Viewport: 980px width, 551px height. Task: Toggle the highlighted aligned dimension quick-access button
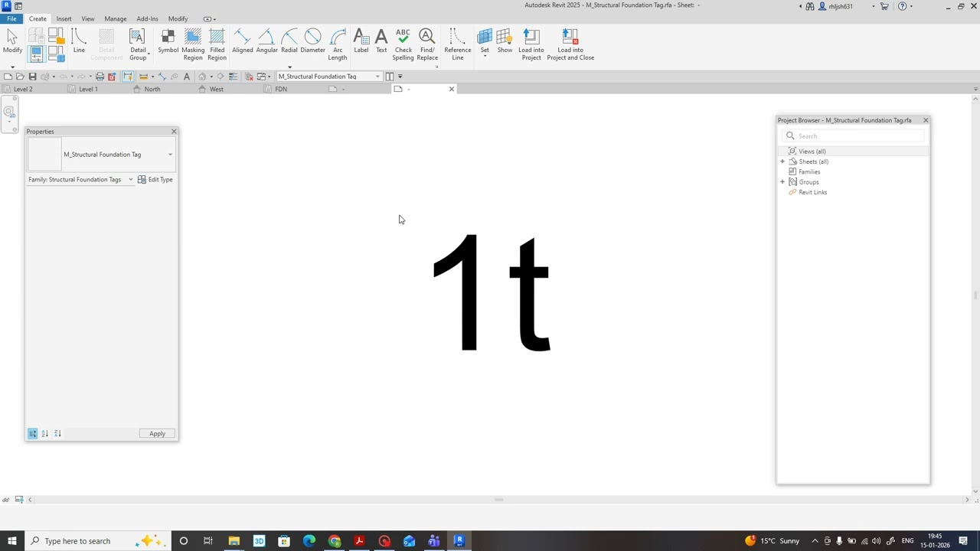pos(128,77)
